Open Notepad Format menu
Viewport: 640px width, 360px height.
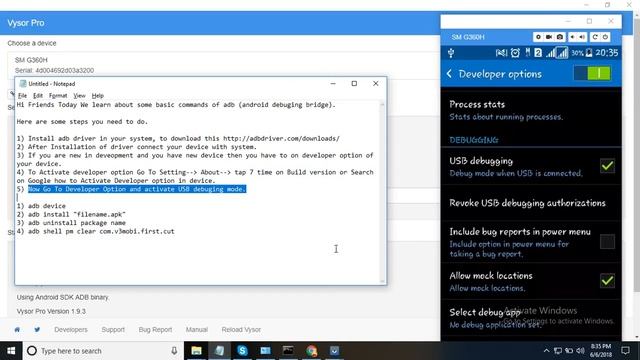tap(58, 96)
